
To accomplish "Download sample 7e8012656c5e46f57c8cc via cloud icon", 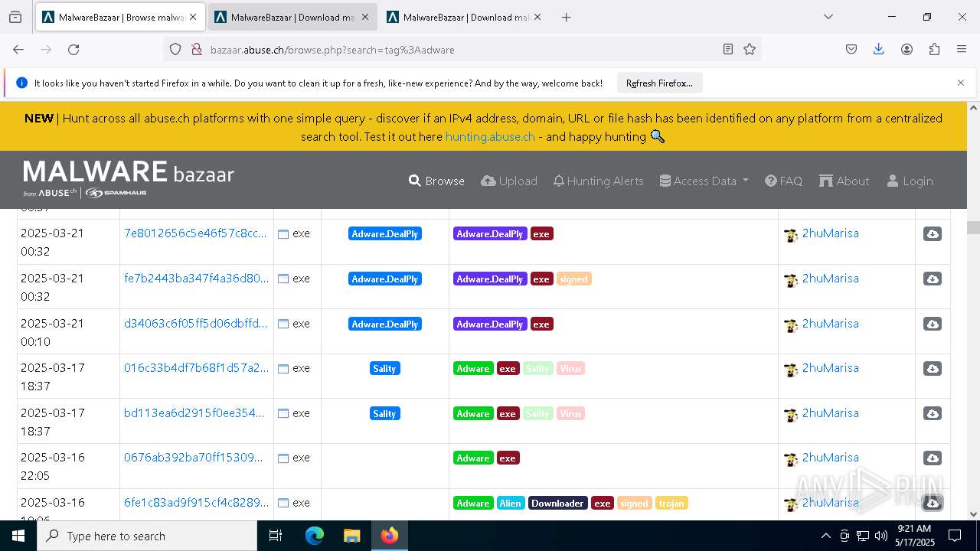I will tap(933, 234).
